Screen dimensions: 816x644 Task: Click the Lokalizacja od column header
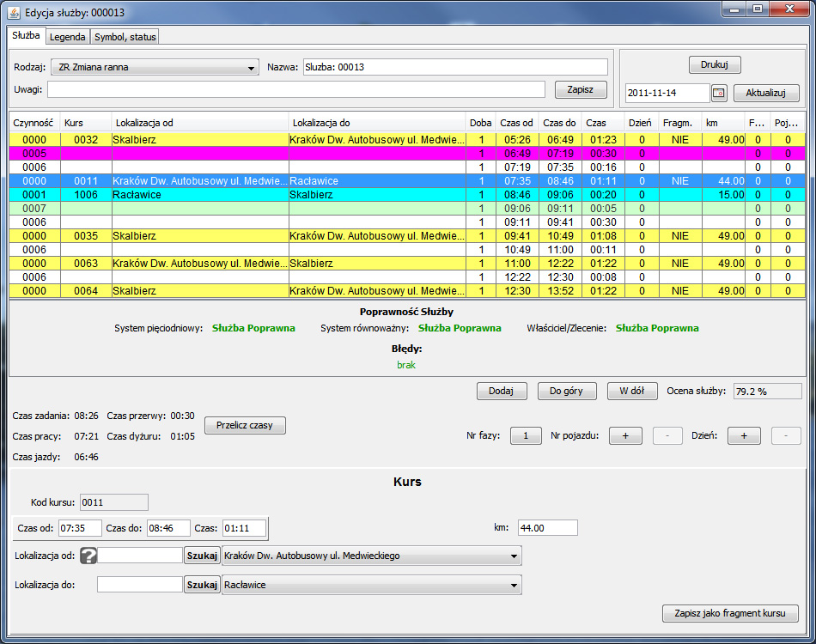tap(200, 123)
